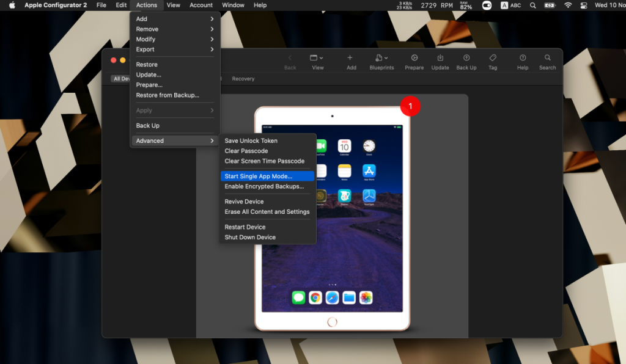Image resolution: width=626 pixels, height=364 pixels.
Task: Choose Restore from Backup in Actions menu
Action: (172, 95)
